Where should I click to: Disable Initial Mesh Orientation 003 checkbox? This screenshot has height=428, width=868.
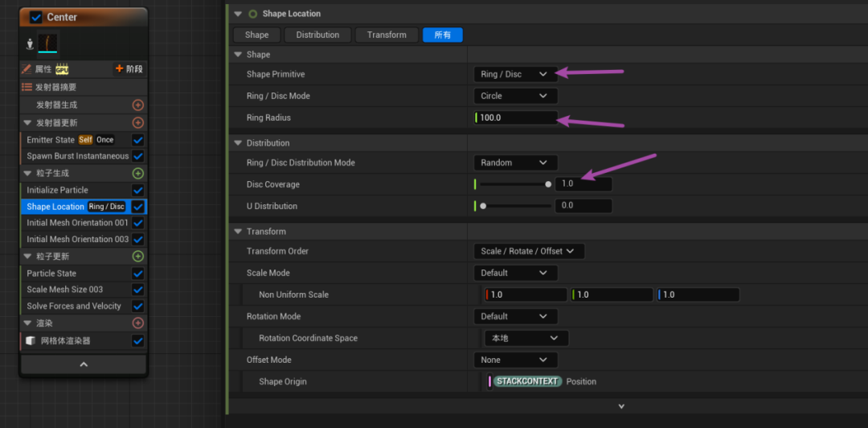pyautogui.click(x=138, y=240)
